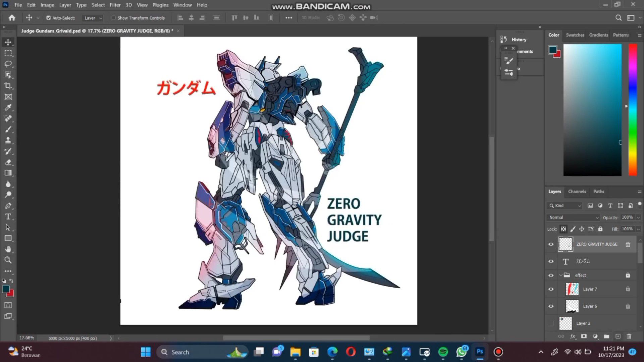Select the Brush tool
Image resolution: width=644 pixels, height=362 pixels.
pos(8,129)
